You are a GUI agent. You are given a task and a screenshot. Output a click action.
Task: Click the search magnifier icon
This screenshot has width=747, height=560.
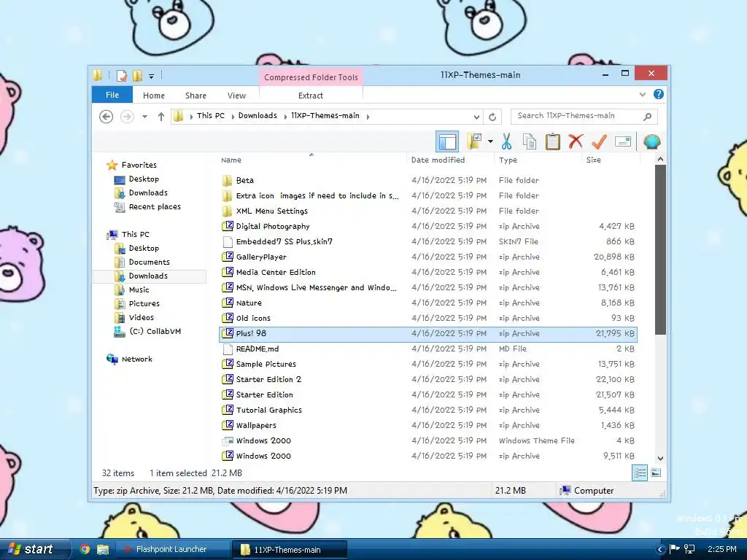click(x=648, y=116)
